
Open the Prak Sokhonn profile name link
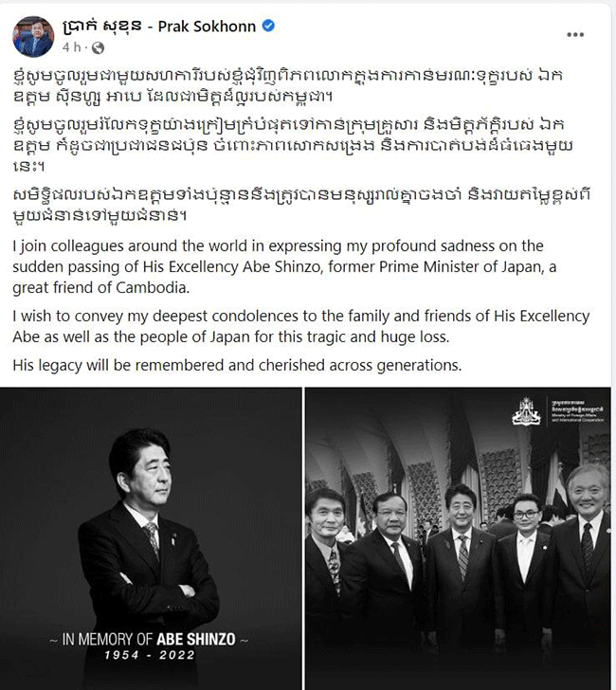(207, 27)
